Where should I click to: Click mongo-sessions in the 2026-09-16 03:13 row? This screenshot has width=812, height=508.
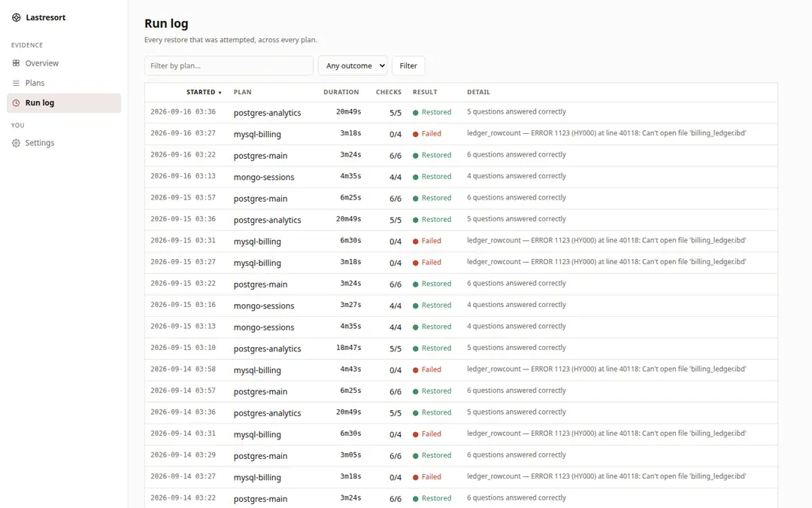pos(264,178)
